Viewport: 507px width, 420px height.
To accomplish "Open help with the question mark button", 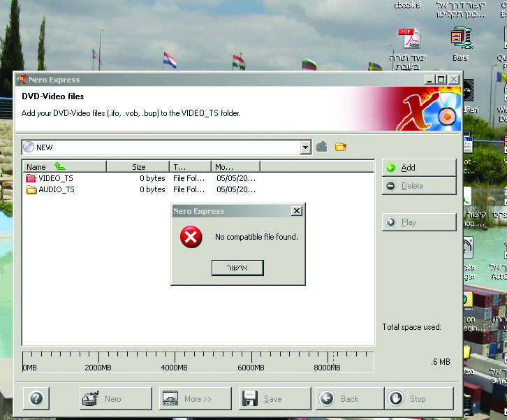I will coord(36,398).
